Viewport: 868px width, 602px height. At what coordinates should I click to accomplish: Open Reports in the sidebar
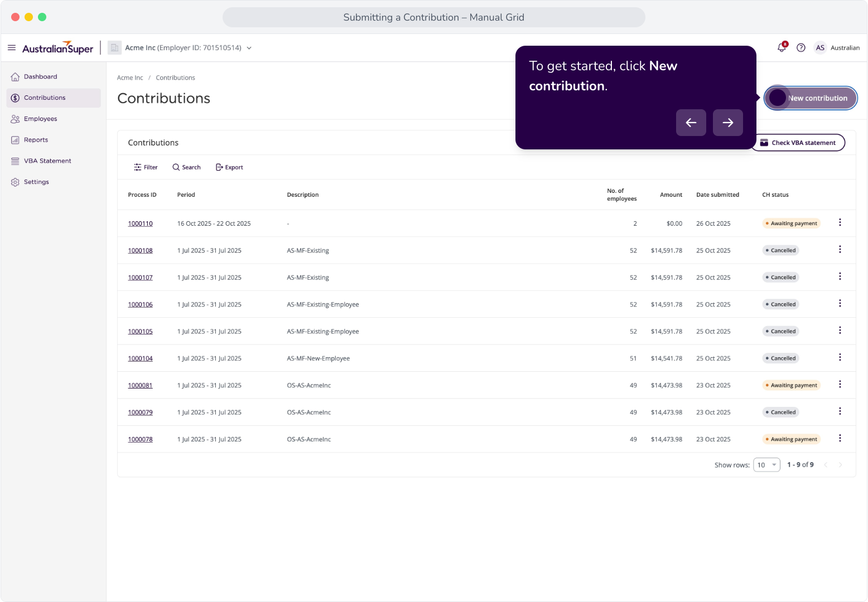[54, 140]
